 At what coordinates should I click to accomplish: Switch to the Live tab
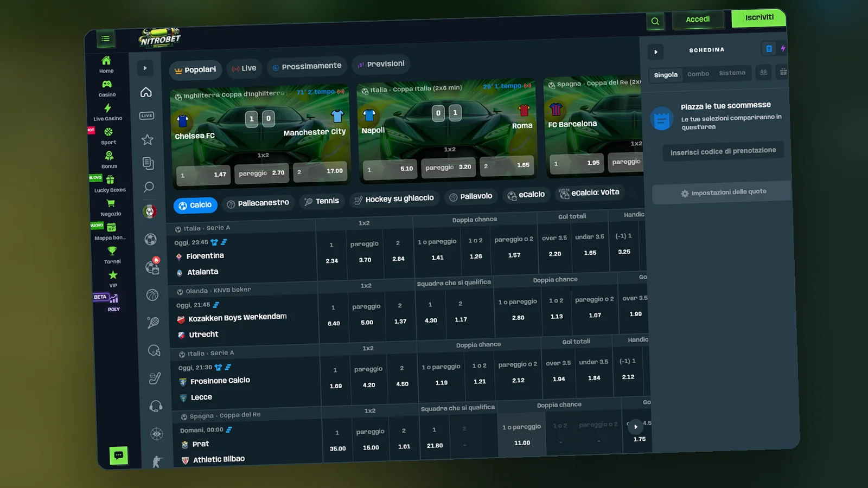point(244,68)
